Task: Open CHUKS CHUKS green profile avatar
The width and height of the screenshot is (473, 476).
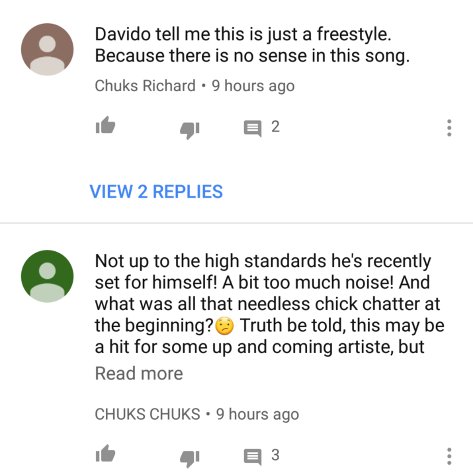Action: coord(47,276)
